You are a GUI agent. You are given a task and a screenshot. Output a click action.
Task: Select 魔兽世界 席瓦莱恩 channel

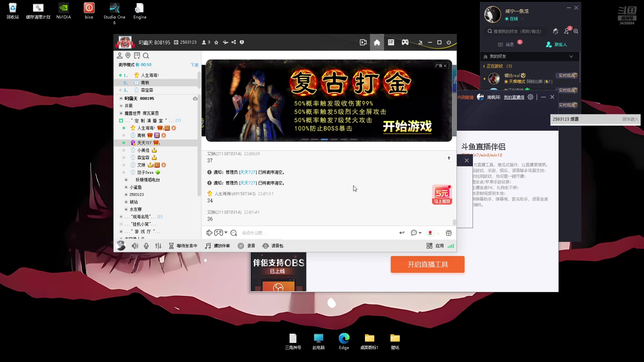(142, 113)
